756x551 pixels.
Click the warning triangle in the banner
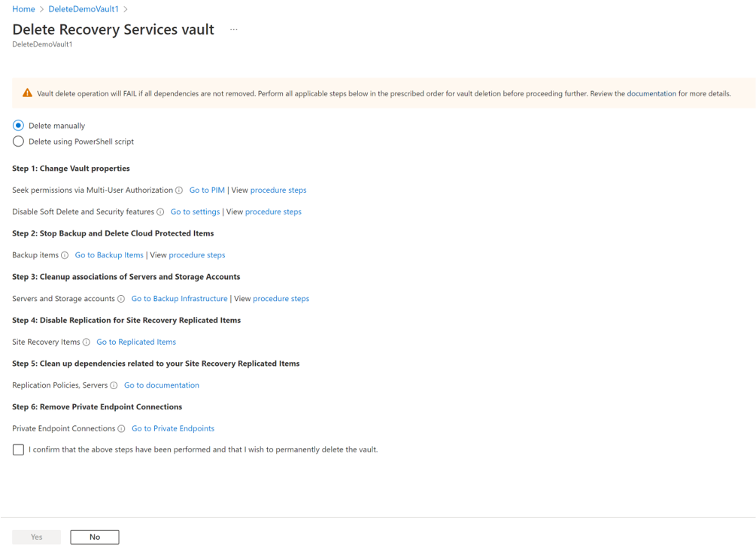tap(27, 93)
